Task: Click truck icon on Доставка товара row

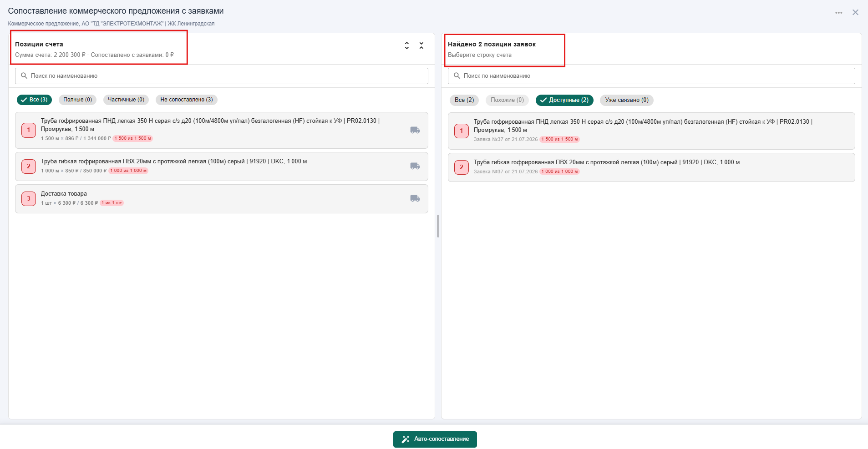Action: (415, 198)
